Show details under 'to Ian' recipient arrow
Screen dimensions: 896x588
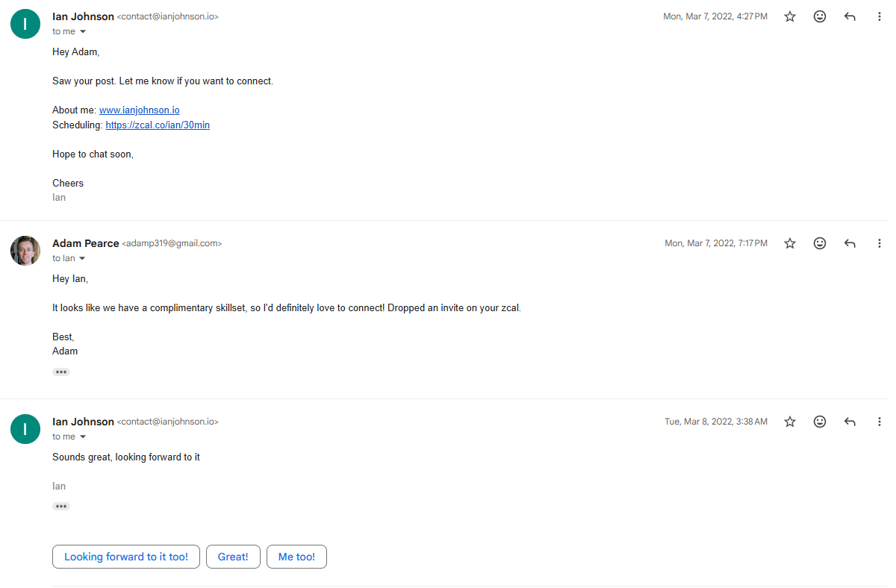(82, 258)
